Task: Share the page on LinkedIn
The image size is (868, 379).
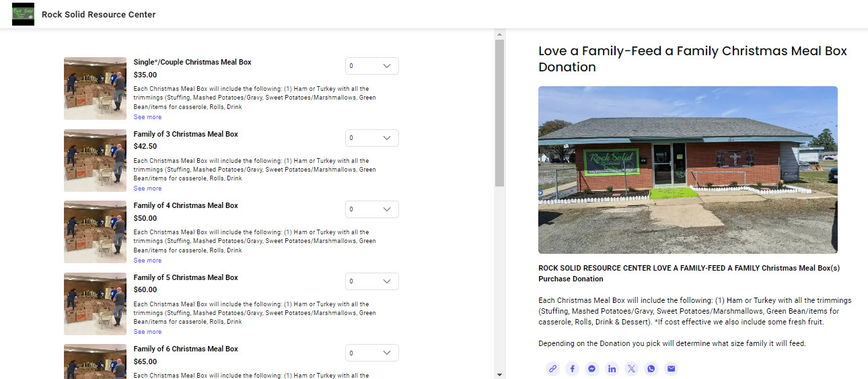Action: 612,368
